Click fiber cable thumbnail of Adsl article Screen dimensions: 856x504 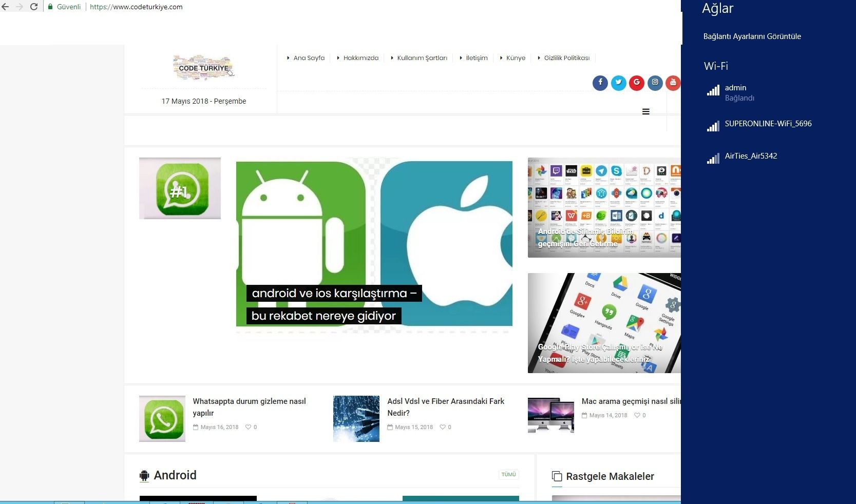(356, 419)
